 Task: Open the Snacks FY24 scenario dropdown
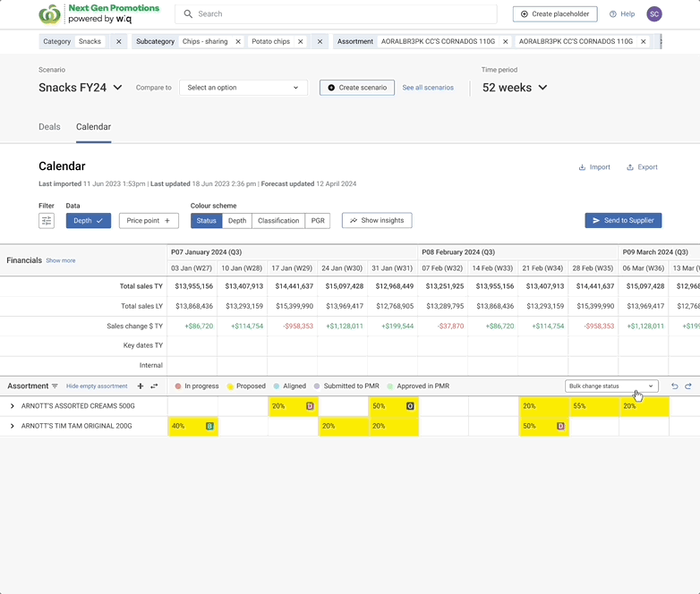[x=81, y=88]
